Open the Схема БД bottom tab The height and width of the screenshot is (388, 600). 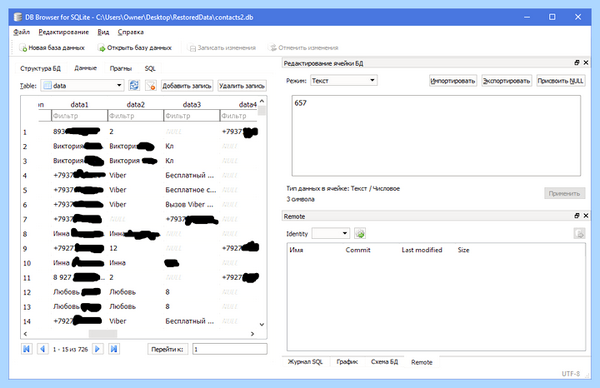(384, 362)
